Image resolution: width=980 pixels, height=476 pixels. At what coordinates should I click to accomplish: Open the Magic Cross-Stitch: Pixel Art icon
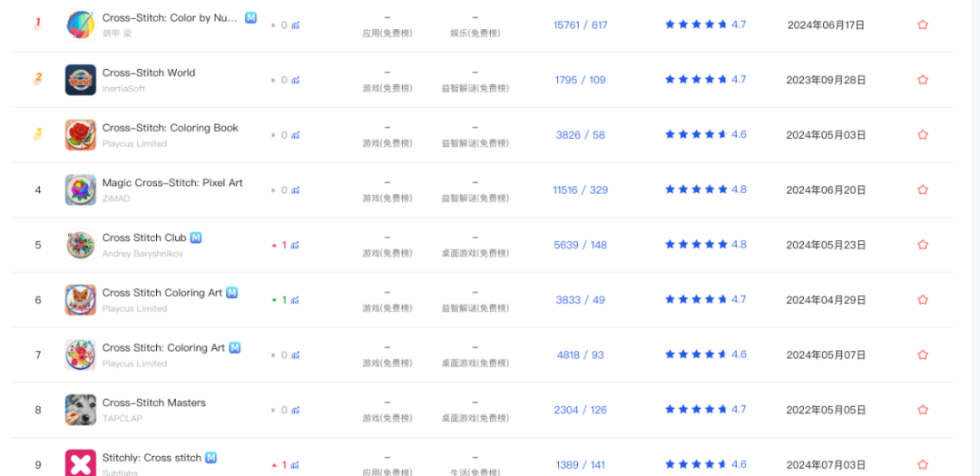[x=81, y=189]
